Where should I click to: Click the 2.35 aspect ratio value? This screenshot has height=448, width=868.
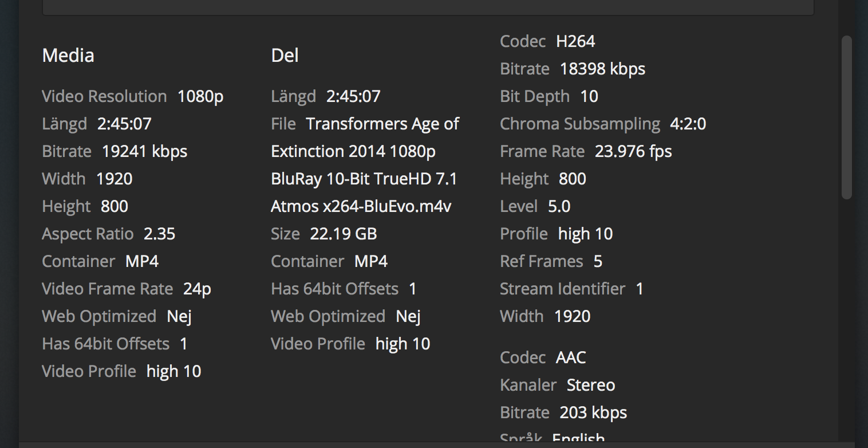tap(159, 234)
